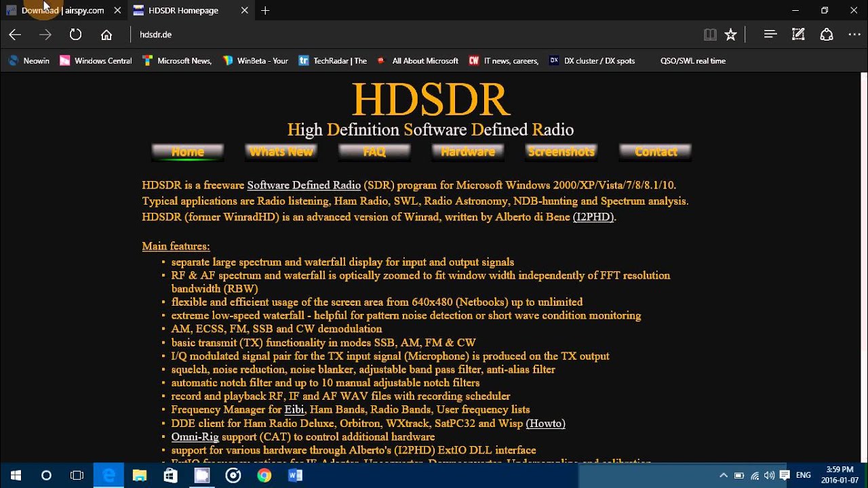Click the Eibi link
The width and height of the screenshot is (868, 488).
pyautogui.click(x=294, y=409)
